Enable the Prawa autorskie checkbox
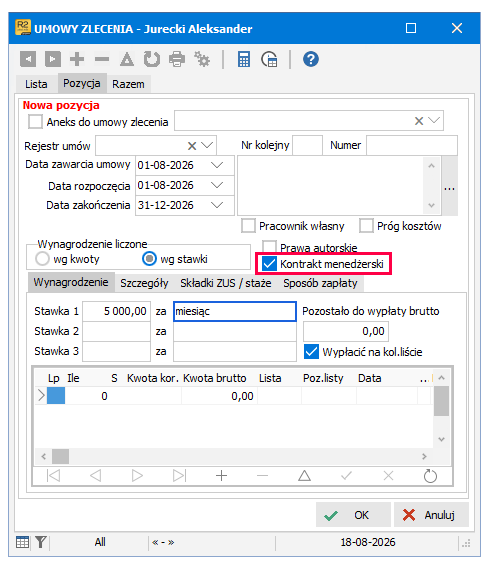Image resolution: width=489 pixels, height=571 pixels. [x=269, y=247]
